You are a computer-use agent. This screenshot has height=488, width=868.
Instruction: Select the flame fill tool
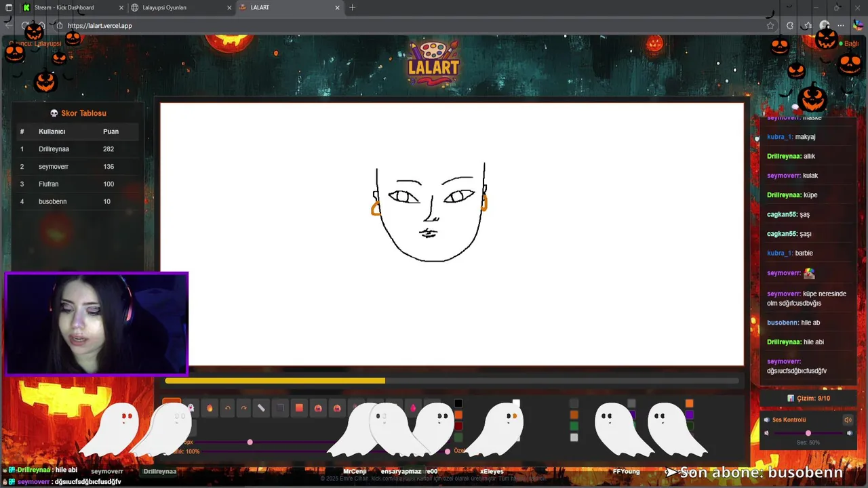[x=210, y=408]
